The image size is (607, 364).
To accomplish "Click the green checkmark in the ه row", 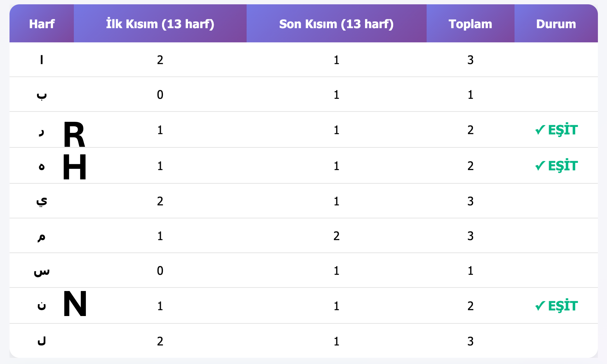I will pos(540,166).
